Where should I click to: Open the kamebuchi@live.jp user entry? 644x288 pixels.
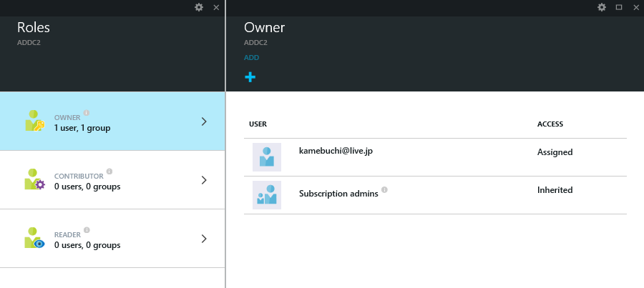tap(337, 152)
